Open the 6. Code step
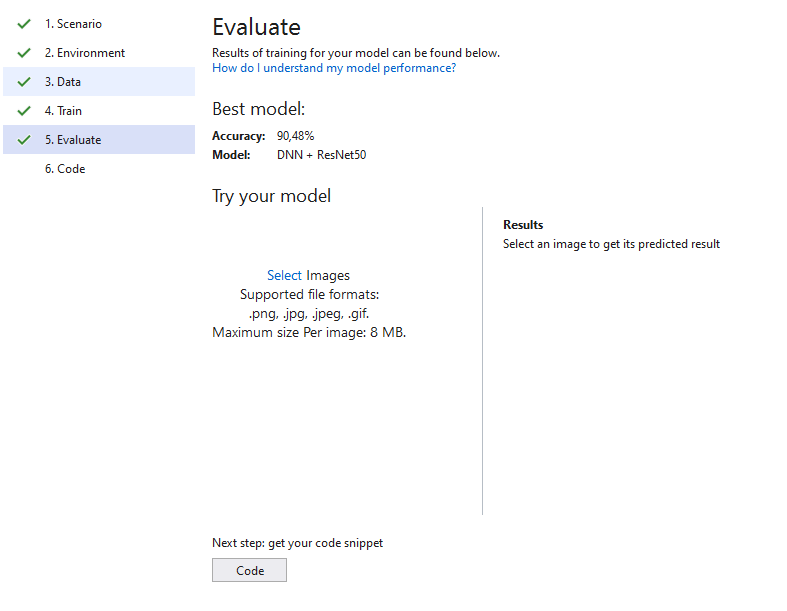Image resolution: width=787 pixels, height=611 pixels. 99,169
